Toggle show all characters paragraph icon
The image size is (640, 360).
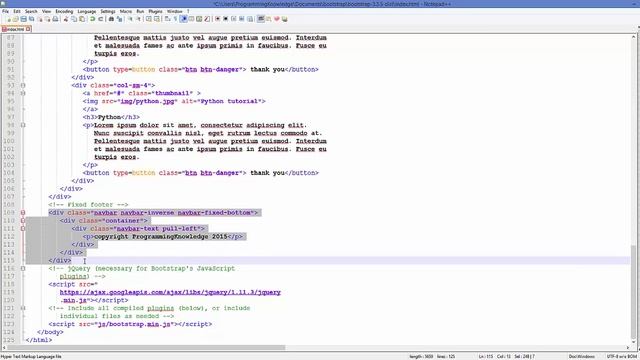(x=175, y=19)
